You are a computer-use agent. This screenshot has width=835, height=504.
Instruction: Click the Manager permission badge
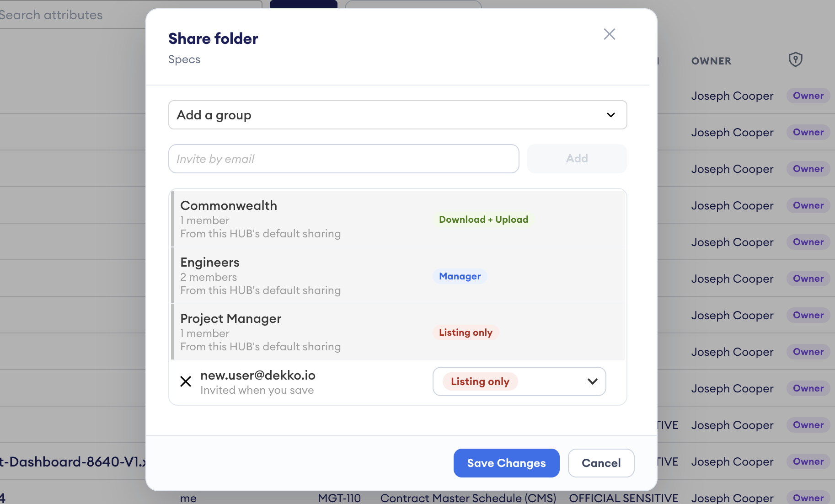click(460, 276)
